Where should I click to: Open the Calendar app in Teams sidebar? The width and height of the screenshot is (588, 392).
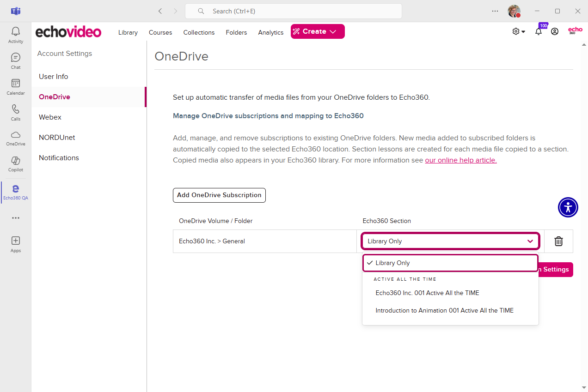pos(16,87)
